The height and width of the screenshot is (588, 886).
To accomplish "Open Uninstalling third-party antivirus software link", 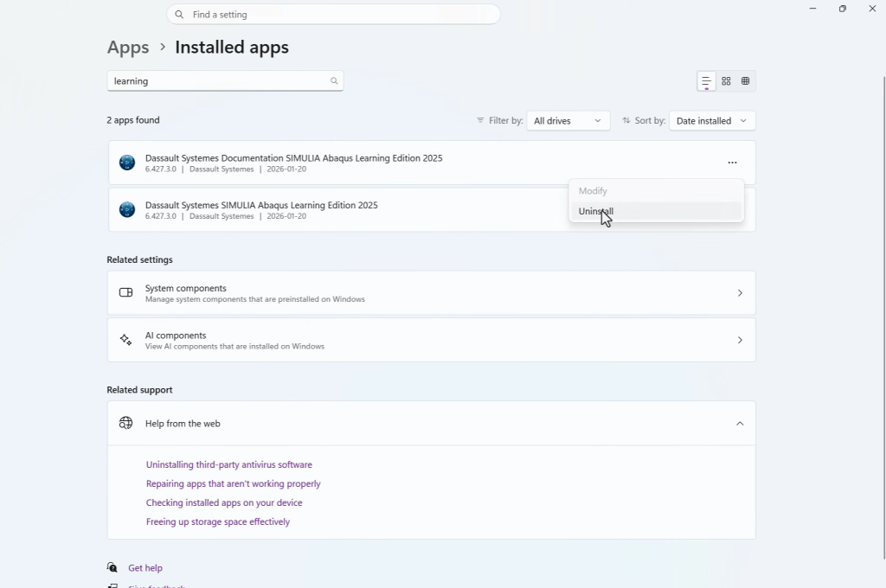I will (228, 464).
